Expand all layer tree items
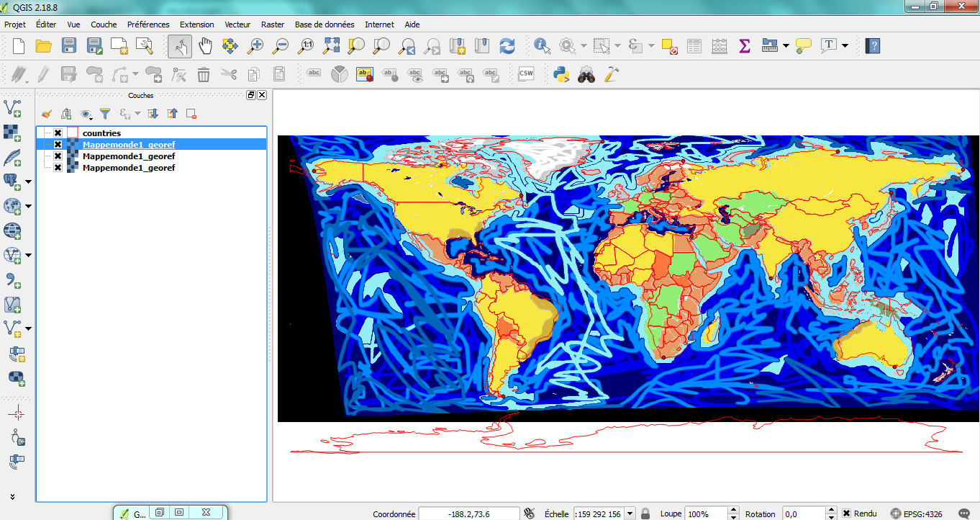Image resolution: width=980 pixels, height=520 pixels. (153, 114)
